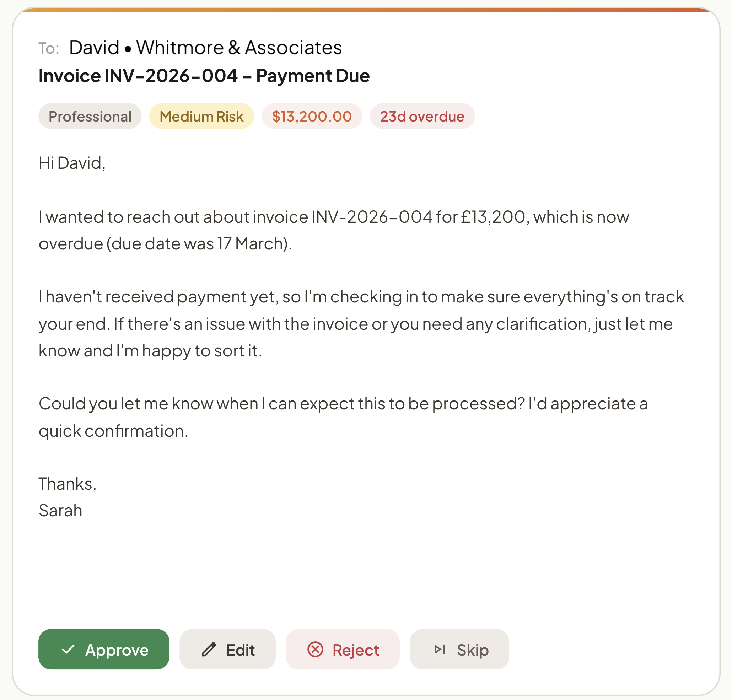Click the paragraph starting "I haven't received payment"
This screenshot has width=732, height=700.
(x=360, y=323)
